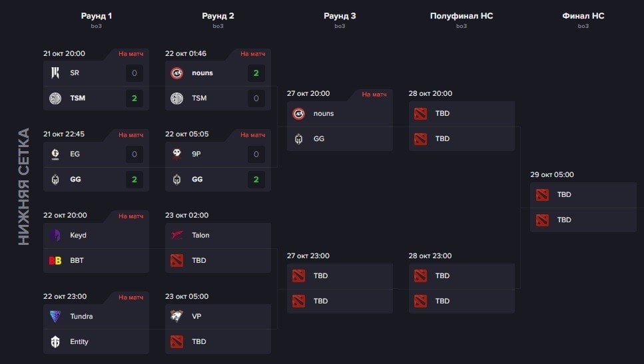This screenshot has width=644, height=364.
Task: Open "На матч" link for Keyd vs BBT
Action: pos(131,216)
